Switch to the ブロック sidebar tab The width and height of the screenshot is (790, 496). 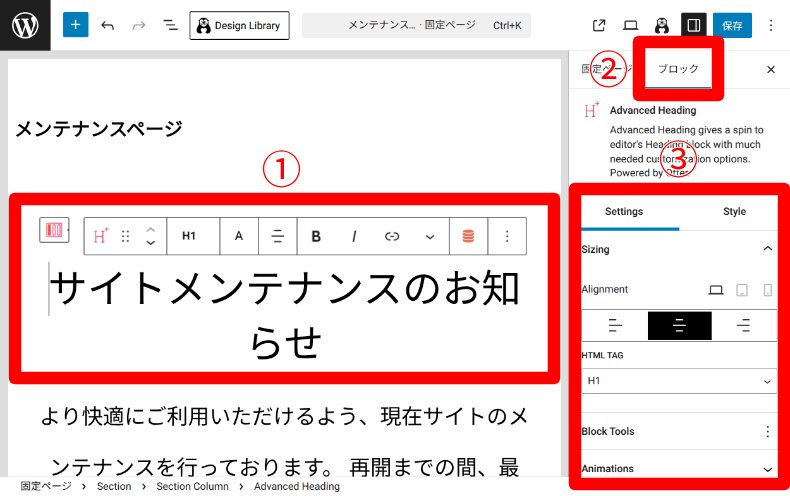point(678,69)
